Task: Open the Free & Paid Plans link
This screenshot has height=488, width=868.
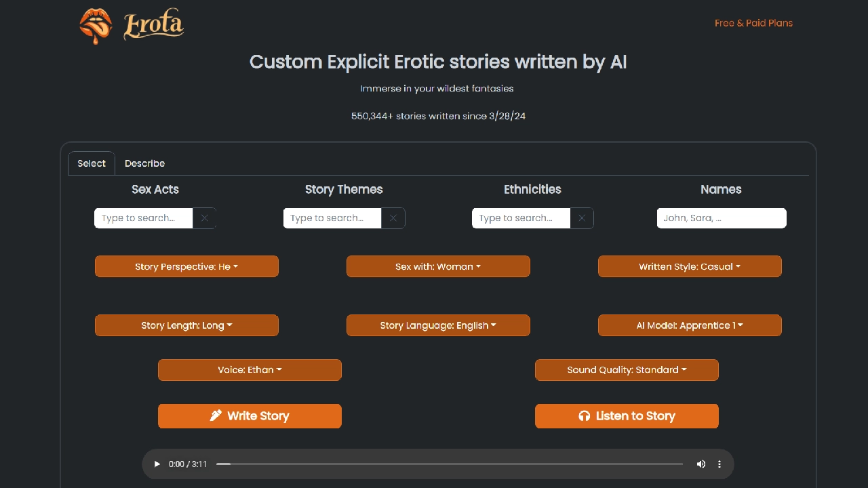Action: pos(753,23)
